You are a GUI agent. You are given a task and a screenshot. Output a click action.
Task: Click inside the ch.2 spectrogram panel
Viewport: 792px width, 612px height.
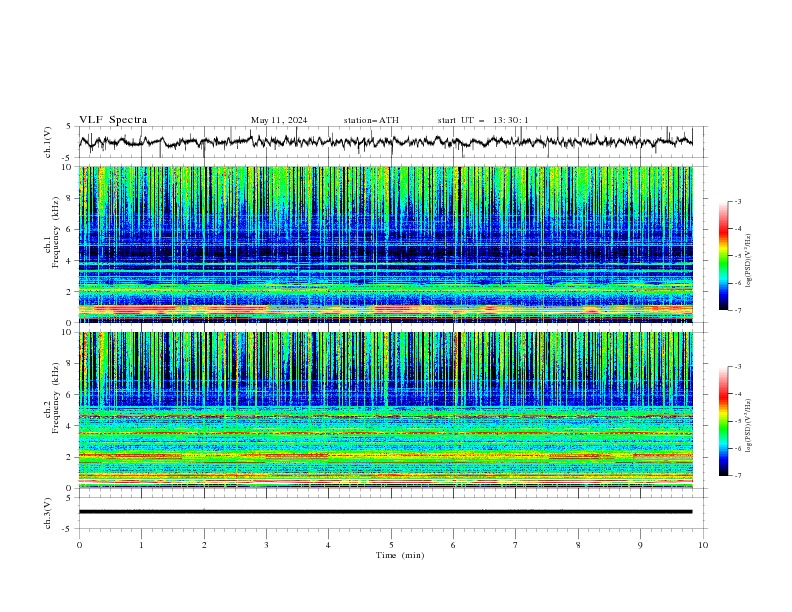point(385,410)
